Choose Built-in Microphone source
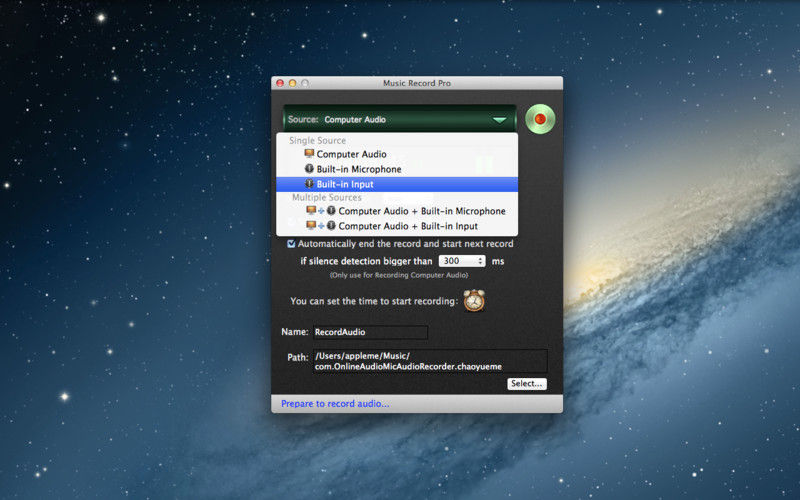 pyautogui.click(x=397, y=169)
